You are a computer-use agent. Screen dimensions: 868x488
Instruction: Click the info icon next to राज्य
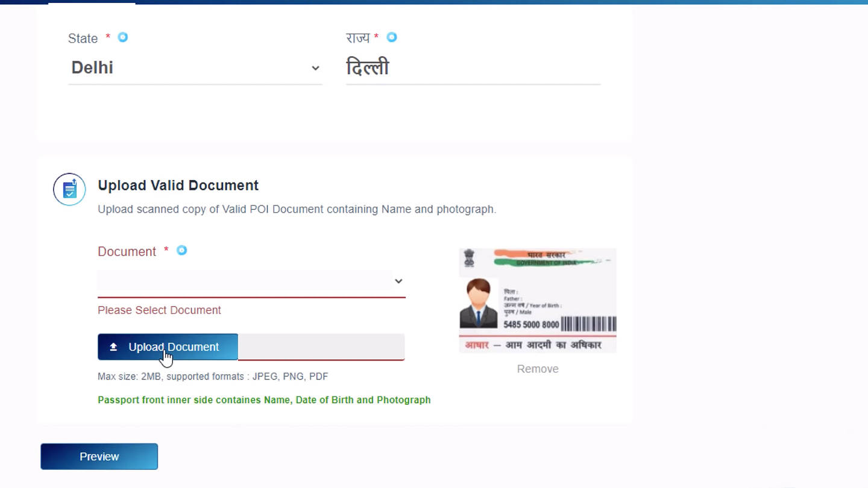(x=392, y=37)
